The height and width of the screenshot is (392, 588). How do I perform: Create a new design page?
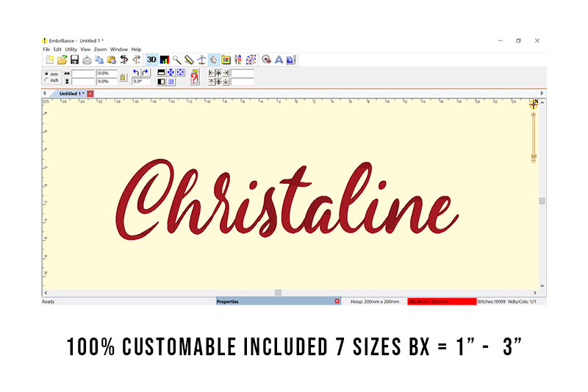[50, 60]
